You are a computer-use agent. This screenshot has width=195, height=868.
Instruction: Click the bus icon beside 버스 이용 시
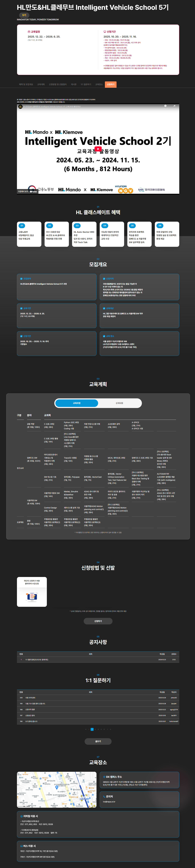(21, 846)
